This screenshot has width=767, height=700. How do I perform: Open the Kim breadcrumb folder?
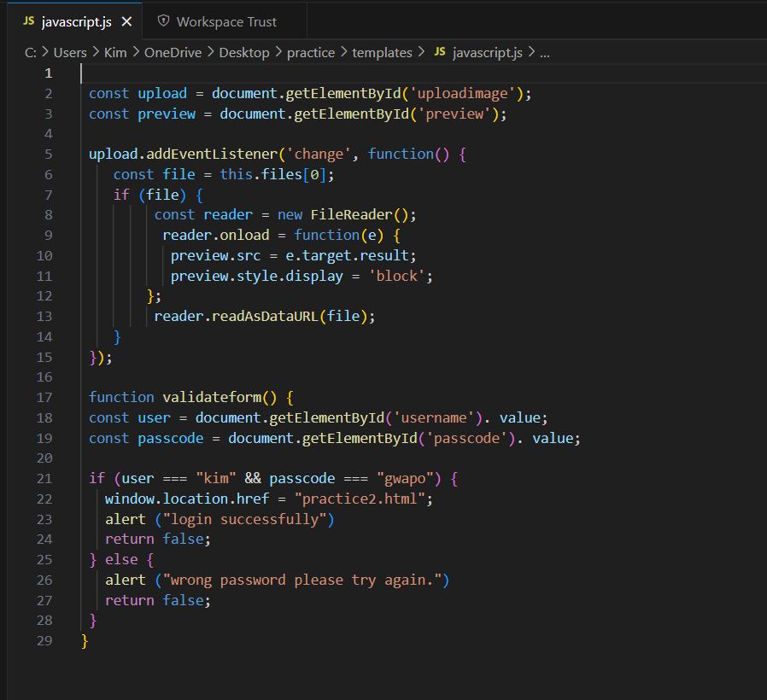click(115, 52)
